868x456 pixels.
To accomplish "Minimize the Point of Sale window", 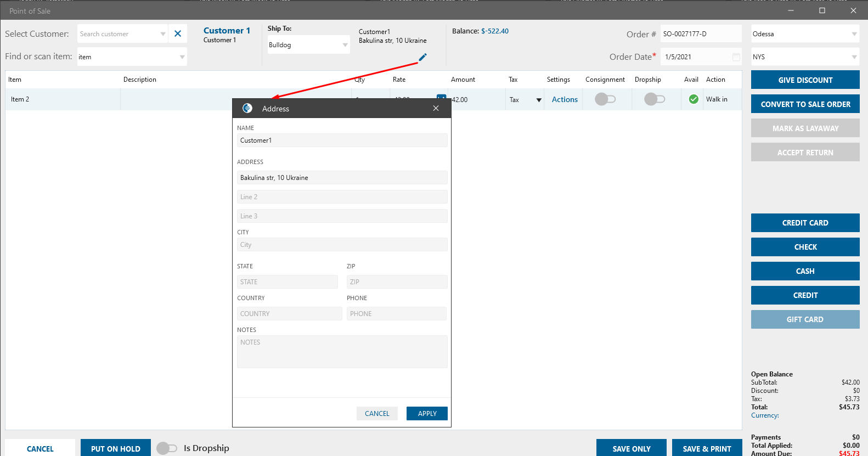I will [791, 10].
